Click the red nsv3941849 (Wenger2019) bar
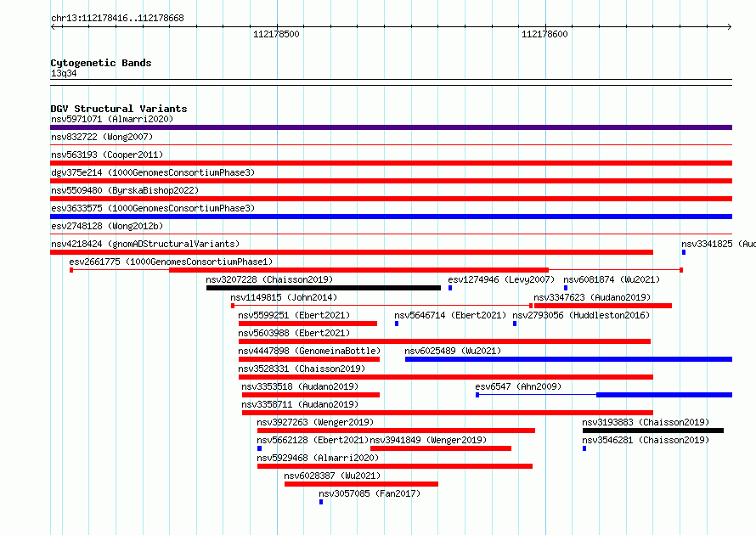The image size is (756, 535). [441, 448]
